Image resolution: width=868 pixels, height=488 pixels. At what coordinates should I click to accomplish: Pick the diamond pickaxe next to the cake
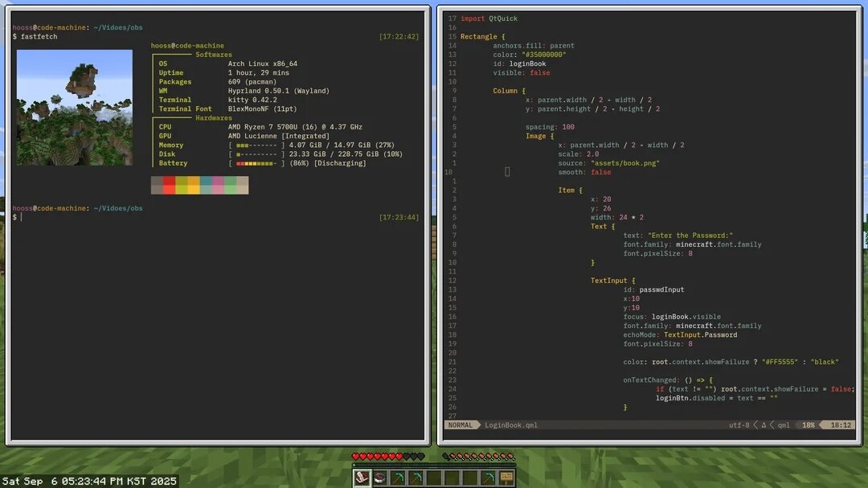[398, 478]
